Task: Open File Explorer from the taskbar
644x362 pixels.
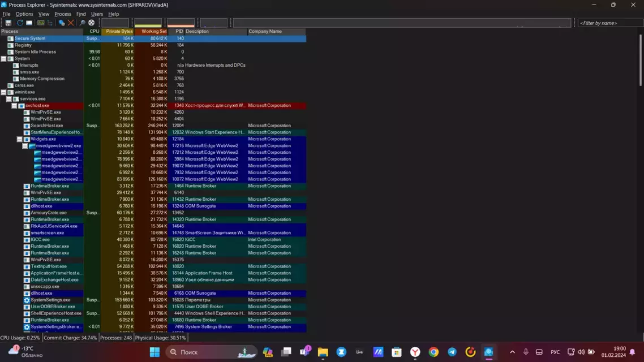Action: coord(323,352)
